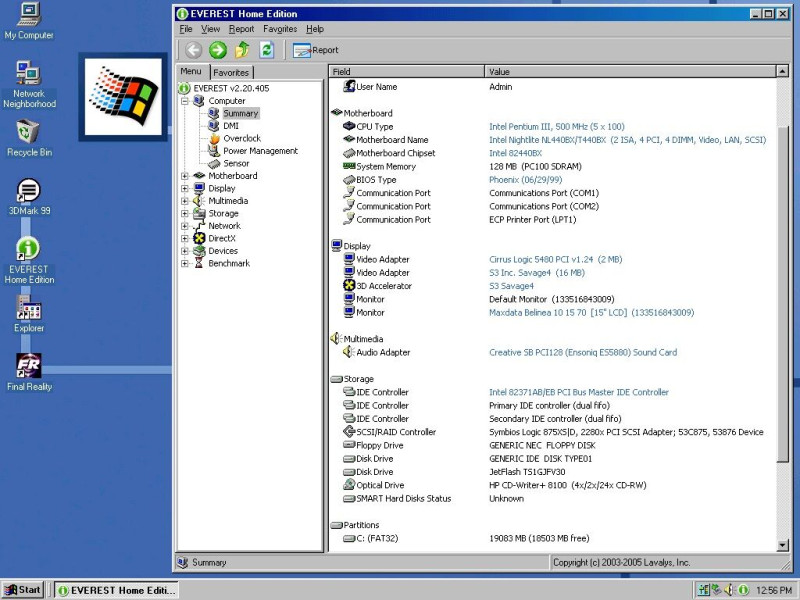The height and width of the screenshot is (600, 800).
Task: Select the Sensor tree item
Action: (236, 163)
